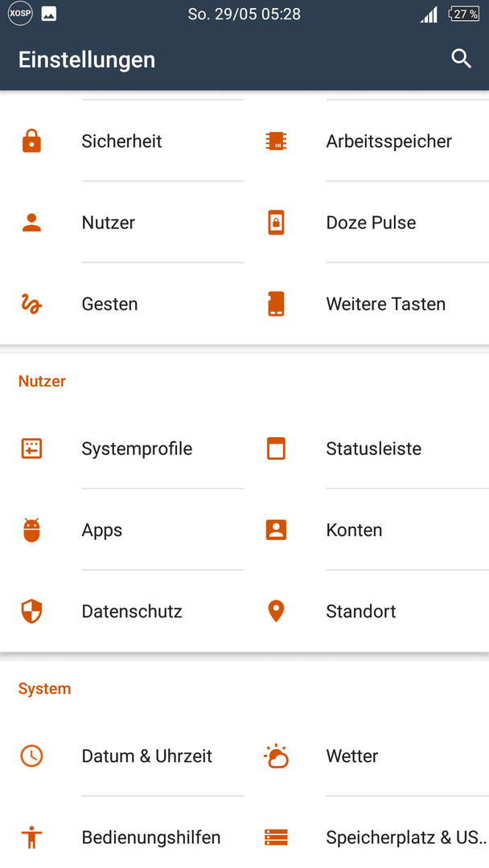
Task: Open Bedienungshilfen accessibility settings
Action: tap(122, 837)
